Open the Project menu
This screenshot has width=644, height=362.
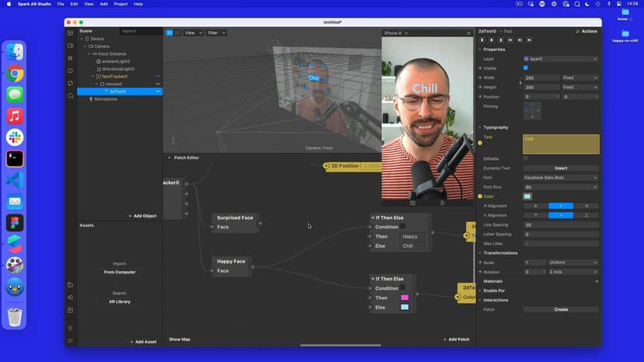121,4
